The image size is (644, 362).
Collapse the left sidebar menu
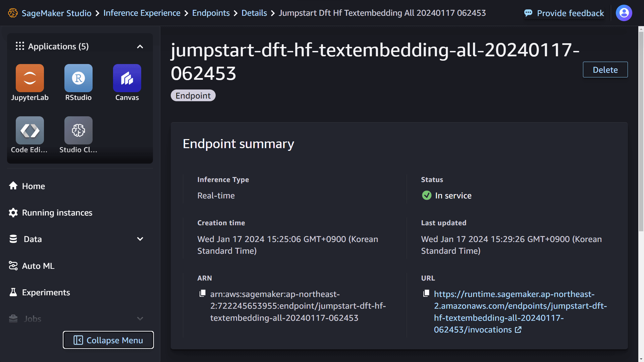tap(107, 340)
